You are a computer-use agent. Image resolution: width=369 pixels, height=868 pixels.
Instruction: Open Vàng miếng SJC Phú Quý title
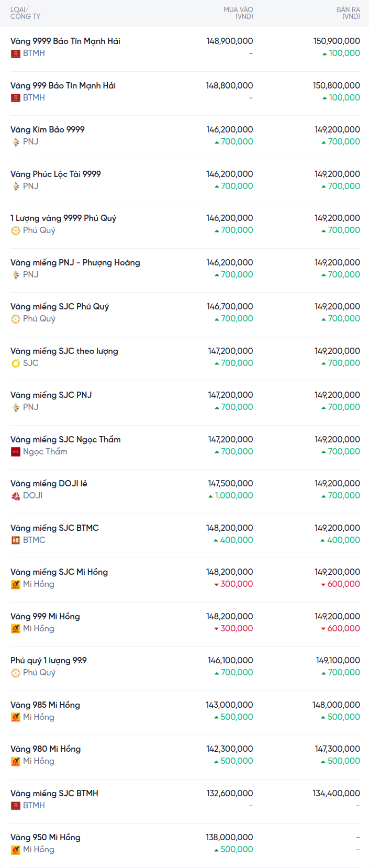[x=60, y=306]
